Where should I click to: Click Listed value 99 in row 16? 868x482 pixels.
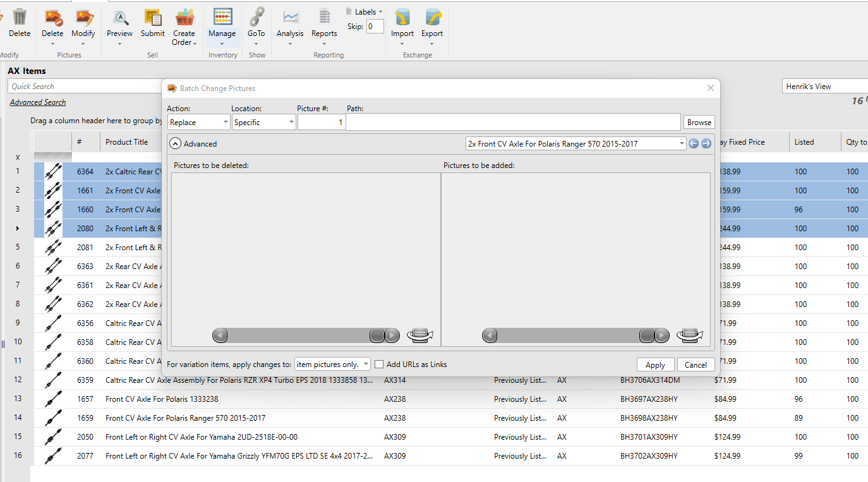coord(799,456)
